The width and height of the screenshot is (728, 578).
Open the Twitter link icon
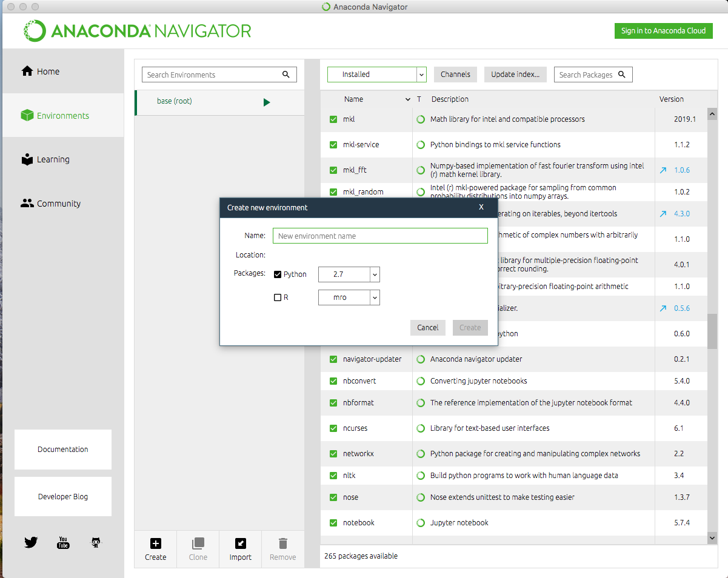tap(31, 542)
